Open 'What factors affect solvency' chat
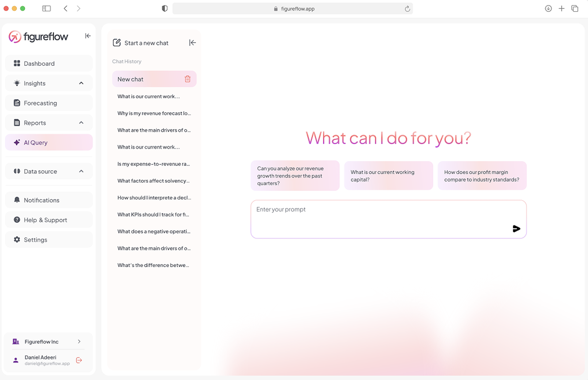The height and width of the screenshot is (380, 588). tap(154, 181)
